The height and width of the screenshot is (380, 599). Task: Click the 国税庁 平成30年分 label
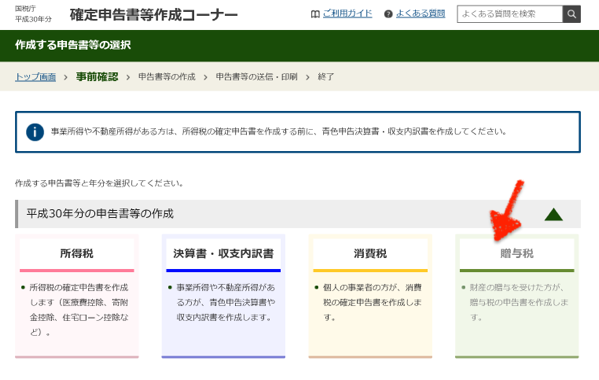point(33,14)
